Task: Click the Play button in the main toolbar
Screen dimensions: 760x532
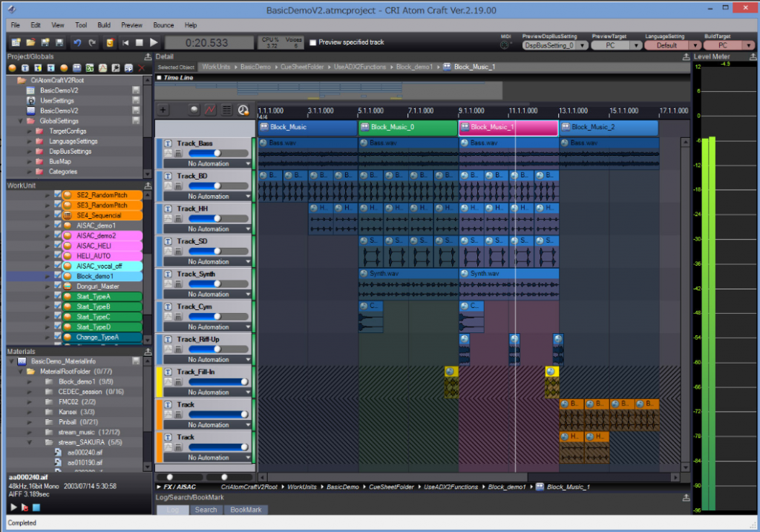Action: tap(154, 43)
